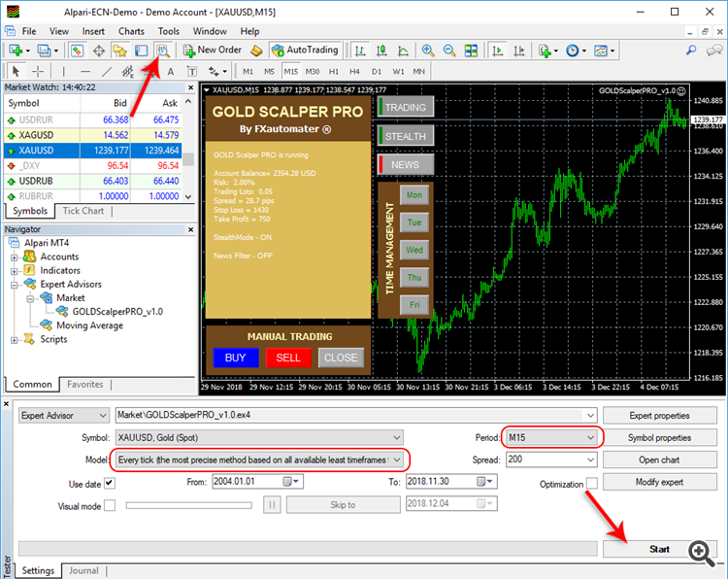728x579 pixels.
Task: Click the BUY button in Manual Trading
Action: [x=236, y=358]
